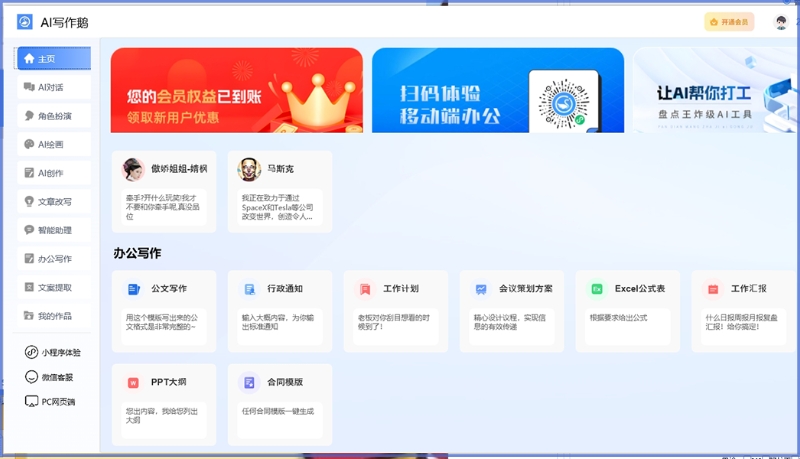The image size is (800, 459).
Task: Click the mini-program icon beside 小程序体验
Action: (32, 352)
